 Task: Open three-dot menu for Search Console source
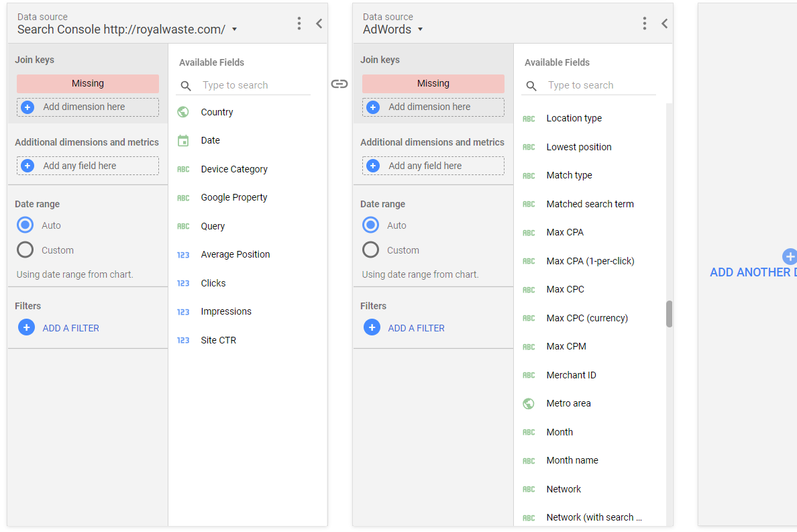[299, 23]
